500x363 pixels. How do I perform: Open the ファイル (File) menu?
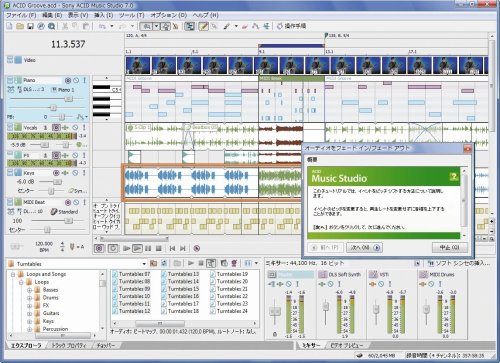click(21, 15)
